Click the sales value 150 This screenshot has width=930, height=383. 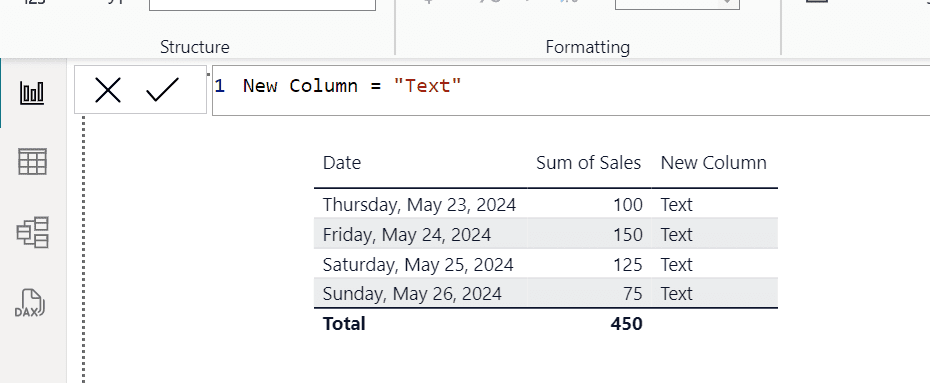(628, 235)
